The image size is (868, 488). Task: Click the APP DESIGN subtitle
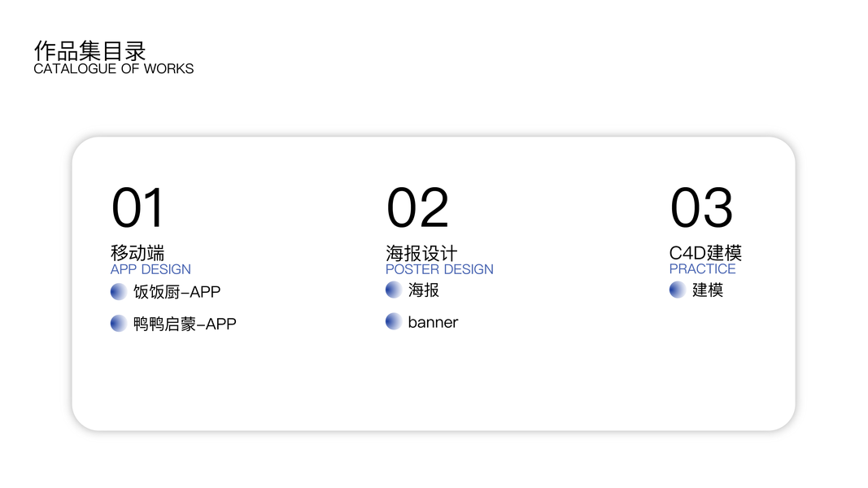(x=150, y=269)
